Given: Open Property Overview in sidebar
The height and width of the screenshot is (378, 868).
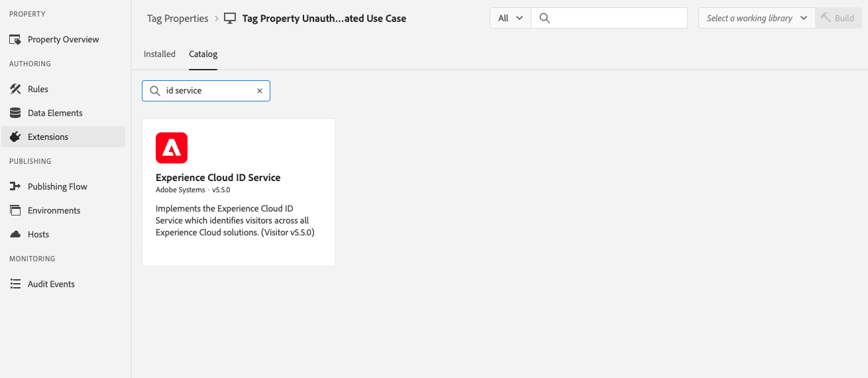Looking at the screenshot, I should point(63,39).
